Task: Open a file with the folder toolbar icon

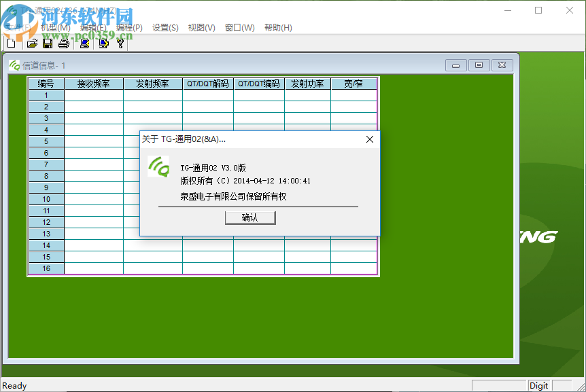Action: (32, 43)
